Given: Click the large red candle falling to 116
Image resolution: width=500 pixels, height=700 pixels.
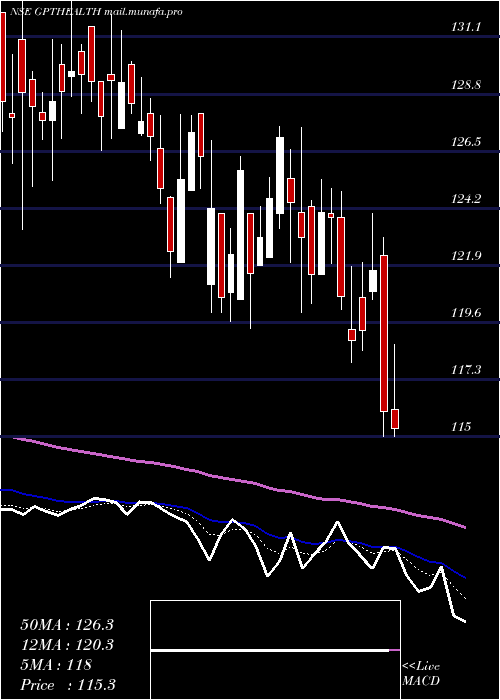Looking at the screenshot, I should (x=384, y=333).
